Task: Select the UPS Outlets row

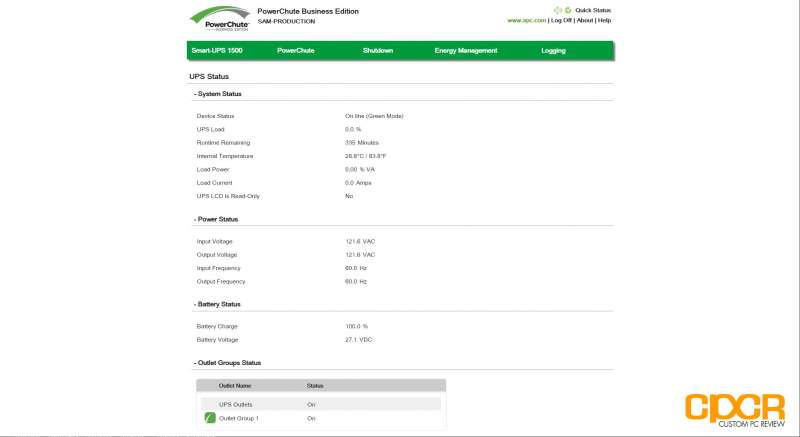Action: coord(321,404)
